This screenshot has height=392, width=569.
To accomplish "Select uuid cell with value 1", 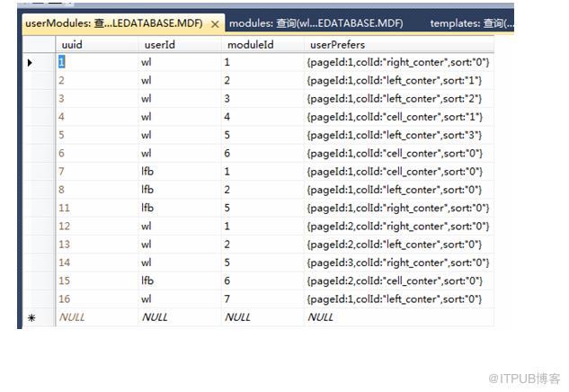I will coord(97,62).
